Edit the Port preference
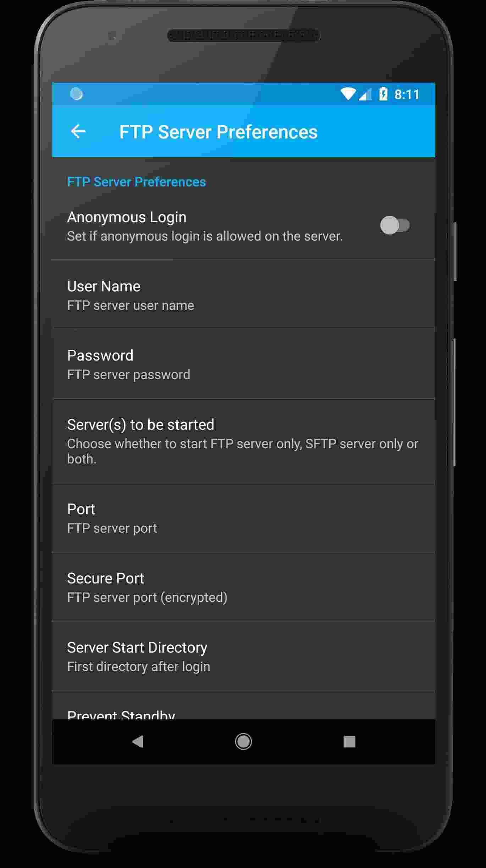The width and height of the screenshot is (486, 868). tap(243, 518)
